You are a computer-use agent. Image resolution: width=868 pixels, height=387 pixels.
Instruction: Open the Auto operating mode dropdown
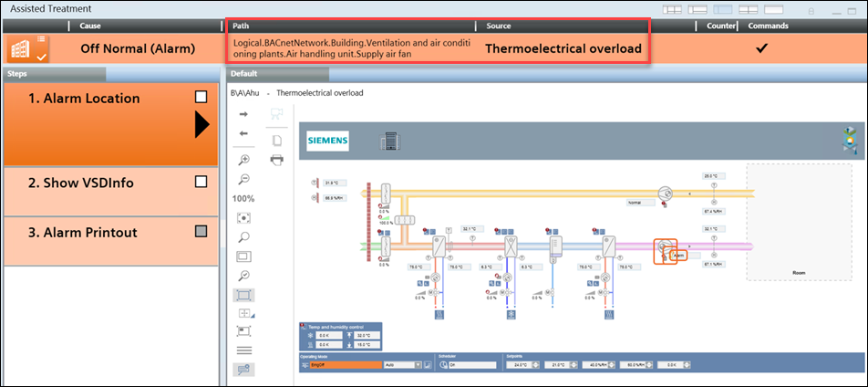[418, 365]
